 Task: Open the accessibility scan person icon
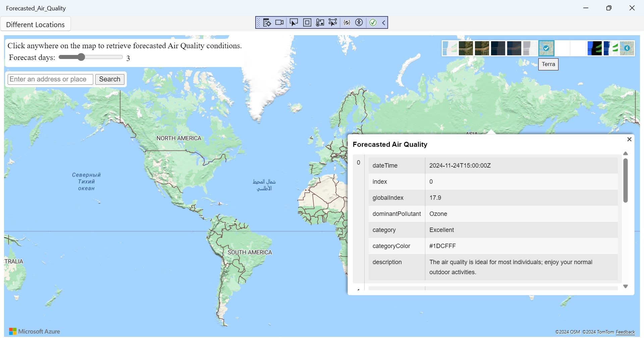coord(359,22)
